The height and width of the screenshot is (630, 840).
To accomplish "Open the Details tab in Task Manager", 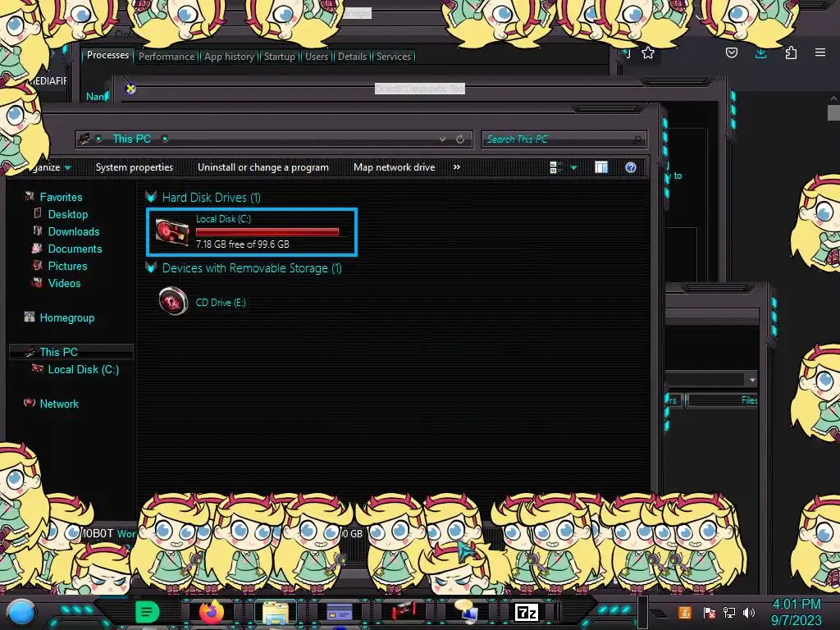I will (x=352, y=57).
